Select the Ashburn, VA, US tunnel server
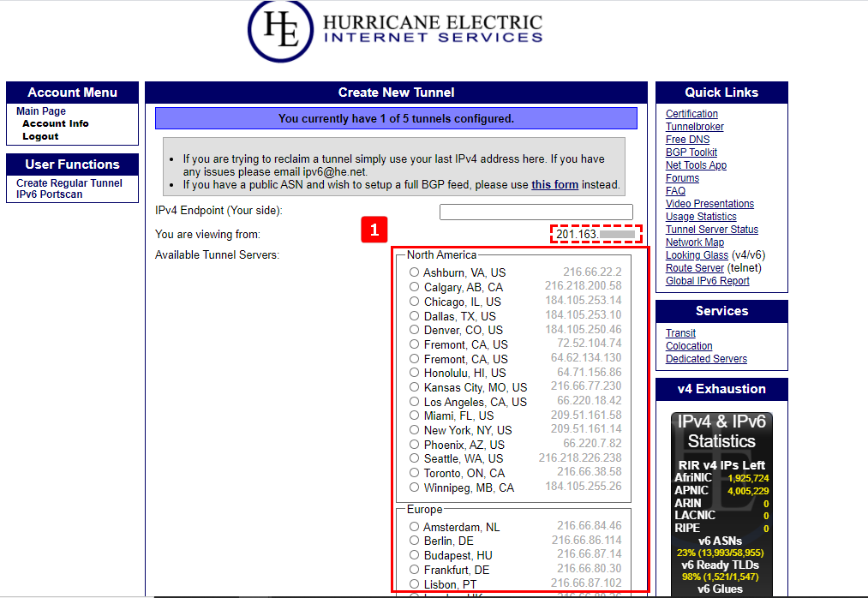This screenshot has height=598, width=868. click(415, 272)
